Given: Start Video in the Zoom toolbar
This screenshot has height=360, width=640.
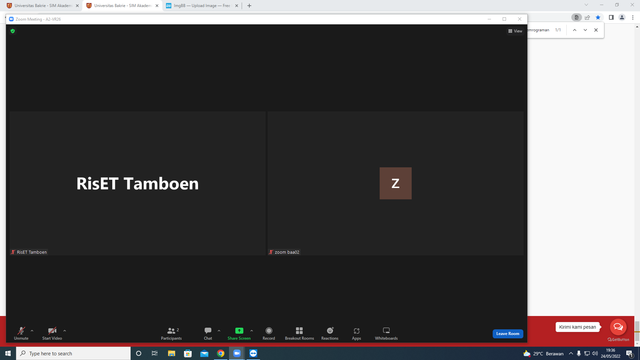Looking at the screenshot, I should coord(52,333).
